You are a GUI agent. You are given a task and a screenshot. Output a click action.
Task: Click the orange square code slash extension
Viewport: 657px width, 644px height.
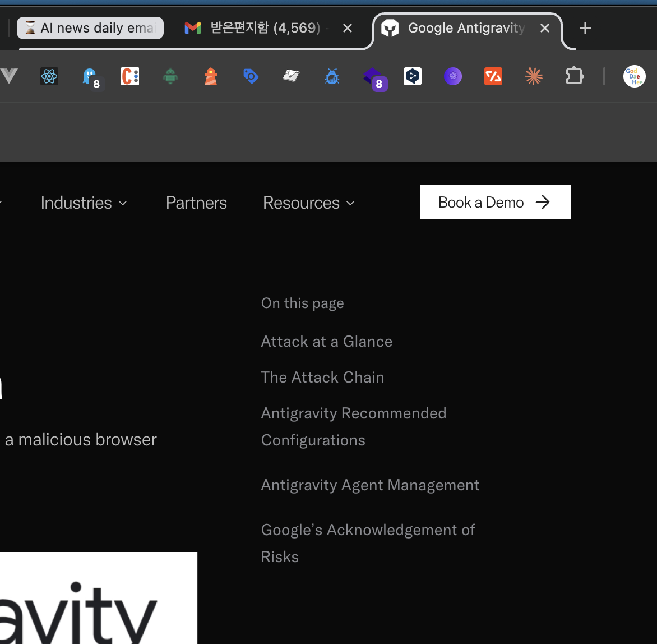point(493,76)
